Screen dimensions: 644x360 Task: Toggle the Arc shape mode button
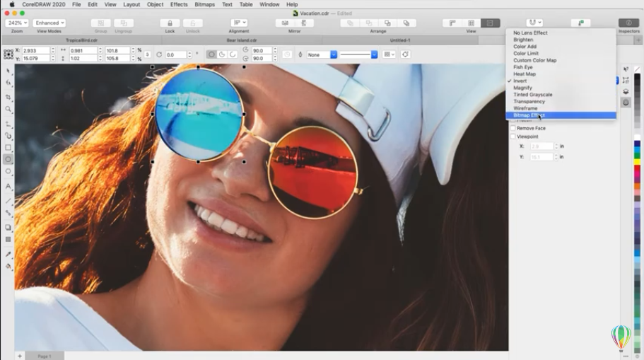click(x=233, y=54)
